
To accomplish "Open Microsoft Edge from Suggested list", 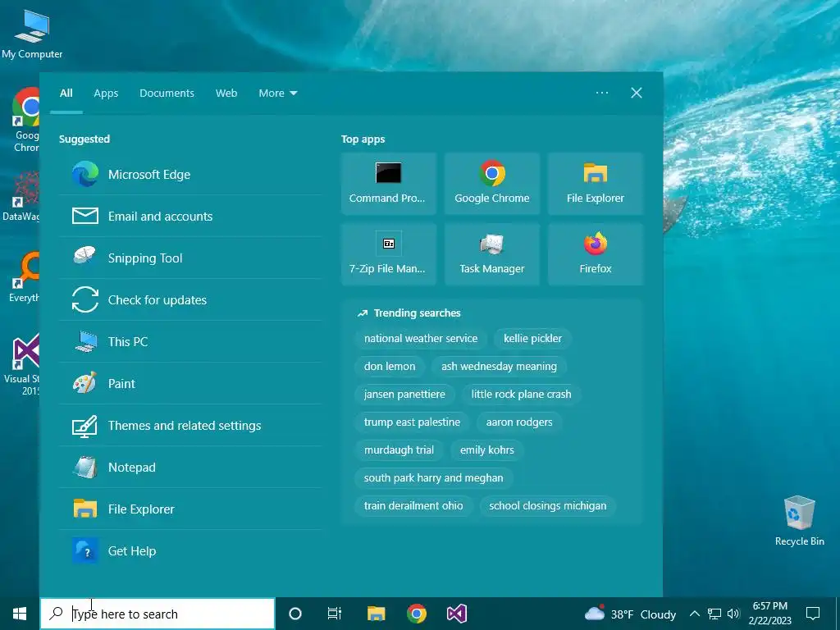I will pos(190,175).
